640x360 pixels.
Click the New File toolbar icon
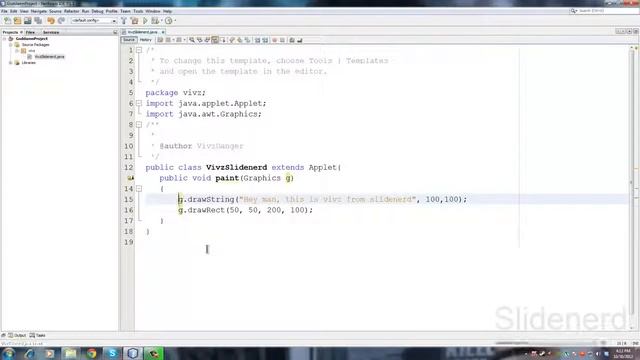(x=8, y=20)
